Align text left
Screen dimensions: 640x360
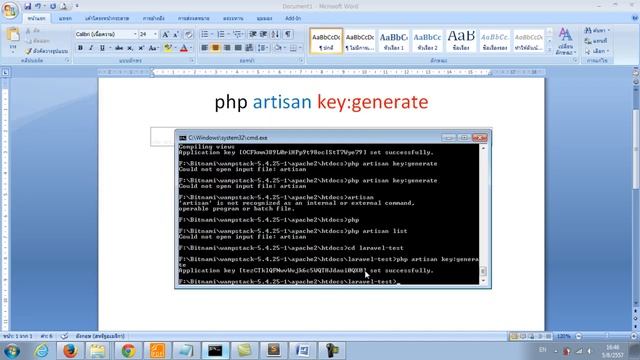(204, 48)
